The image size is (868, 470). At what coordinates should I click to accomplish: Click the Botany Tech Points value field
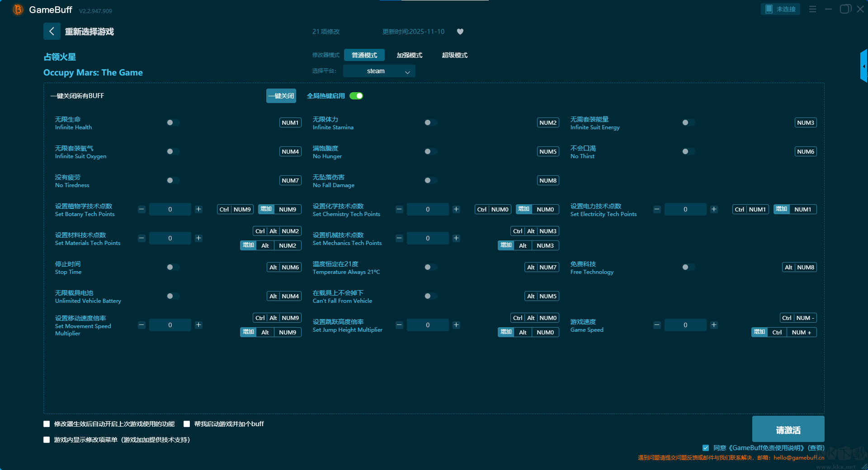[x=170, y=209]
